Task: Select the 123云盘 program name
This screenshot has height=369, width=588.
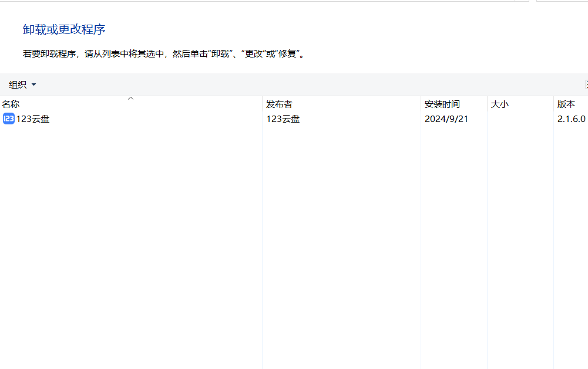Action: click(x=33, y=119)
